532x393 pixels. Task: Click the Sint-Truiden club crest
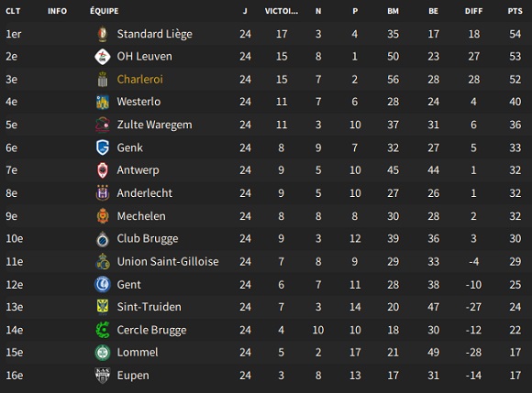click(x=103, y=307)
